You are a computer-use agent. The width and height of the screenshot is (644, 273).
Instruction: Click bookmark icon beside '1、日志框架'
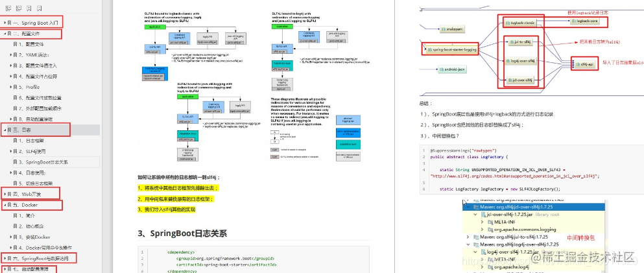pos(15,141)
